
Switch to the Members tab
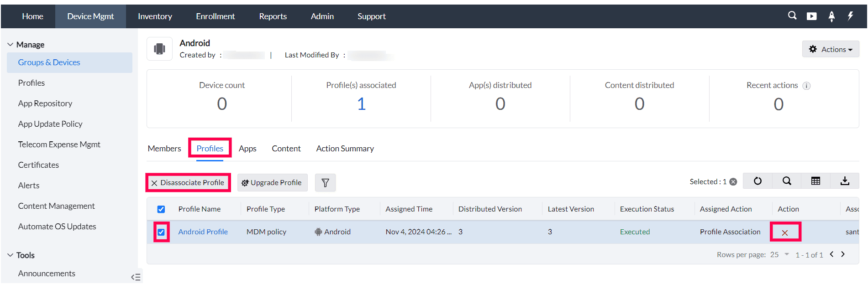tap(164, 149)
